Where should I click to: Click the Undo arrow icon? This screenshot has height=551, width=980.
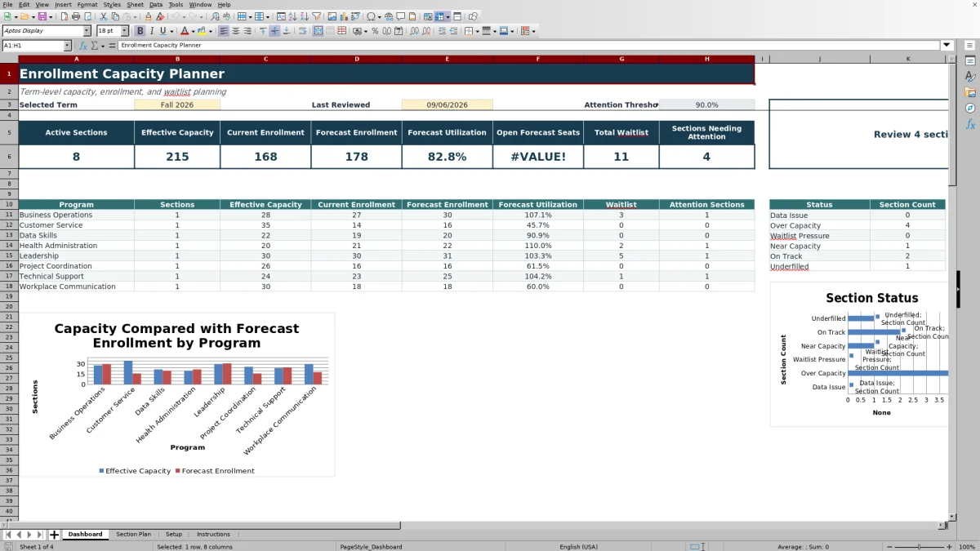click(175, 16)
